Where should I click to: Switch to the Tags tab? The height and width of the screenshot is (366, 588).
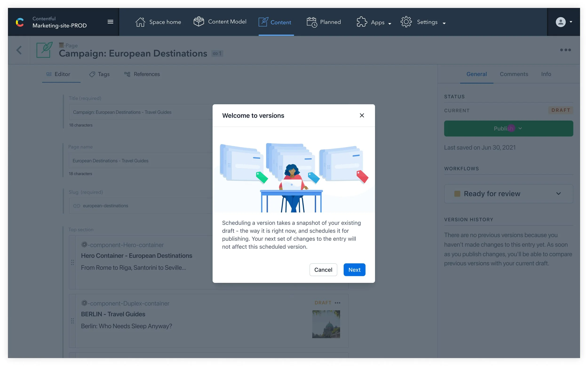[99, 74]
